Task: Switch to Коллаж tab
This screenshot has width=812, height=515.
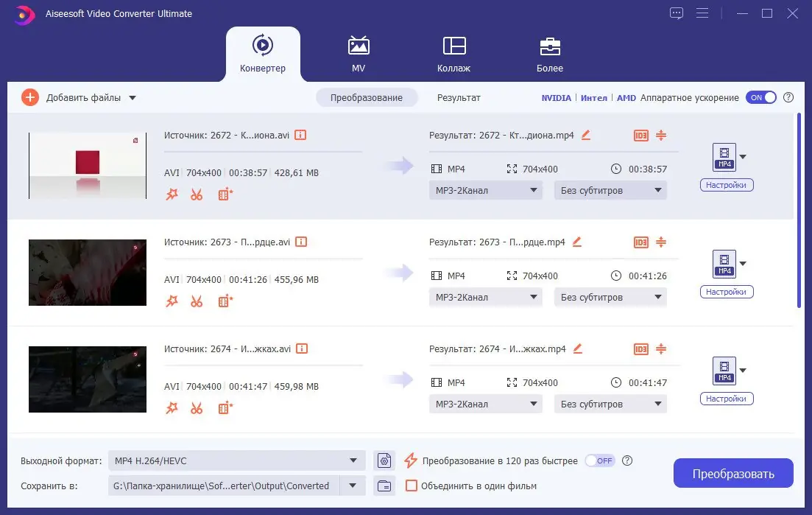Action: [453, 54]
